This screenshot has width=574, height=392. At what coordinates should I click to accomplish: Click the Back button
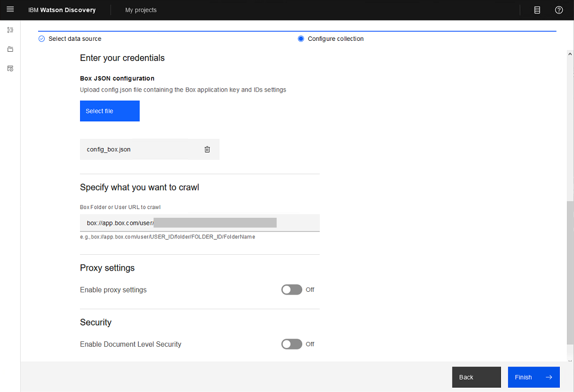[x=477, y=377]
